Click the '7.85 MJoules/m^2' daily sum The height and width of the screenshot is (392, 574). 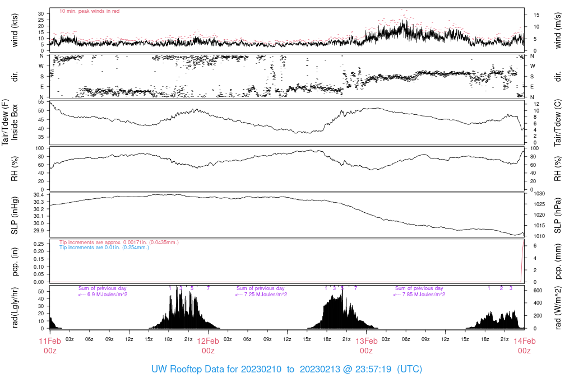tap(424, 295)
